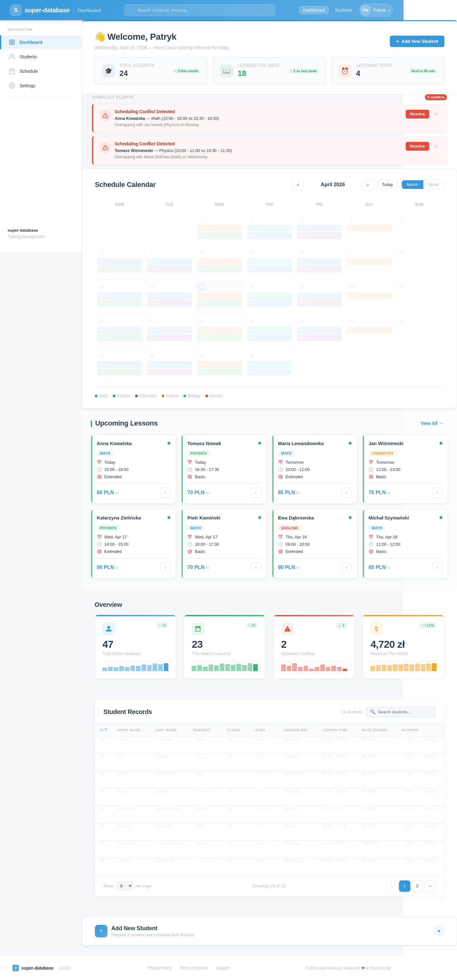Click the Schedule calendar sidebar icon
457x980 pixels.
click(12, 71)
